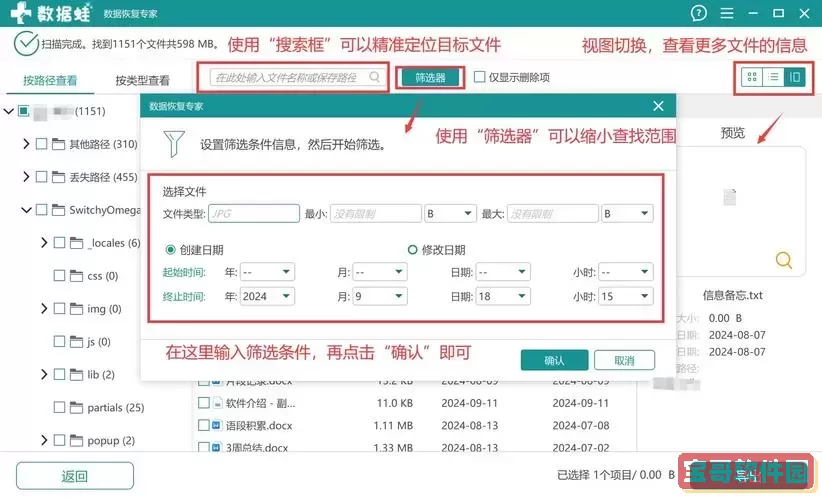Image resolution: width=822 pixels, height=500 pixels.
Task: Switch to preview pane view
Action: (795, 78)
